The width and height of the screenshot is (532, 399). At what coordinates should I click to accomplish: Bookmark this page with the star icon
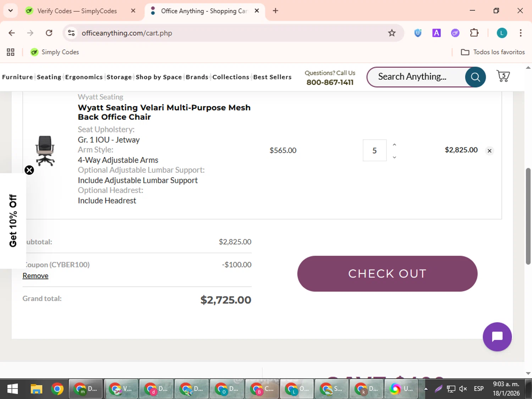tap(392, 33)
